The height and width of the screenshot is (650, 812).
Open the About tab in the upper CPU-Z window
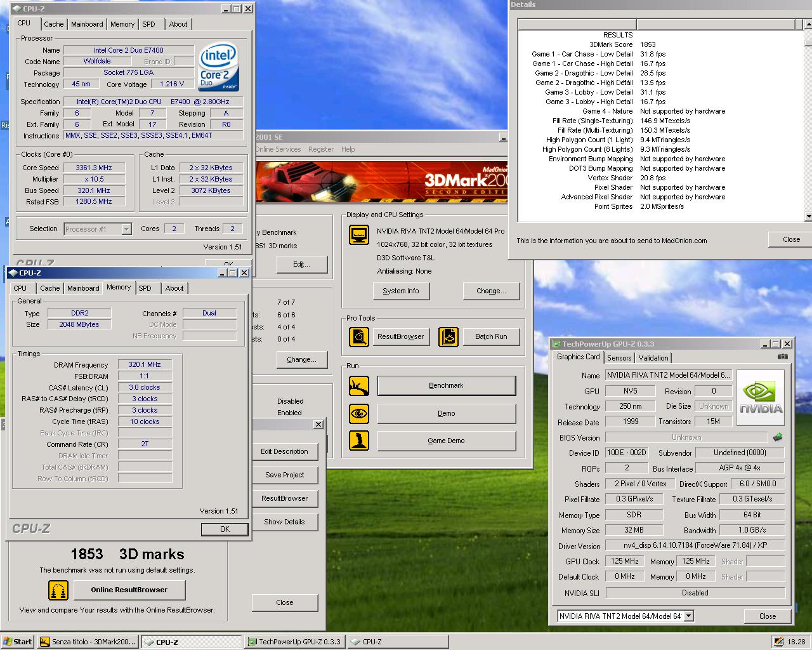[x=178, y=24]
